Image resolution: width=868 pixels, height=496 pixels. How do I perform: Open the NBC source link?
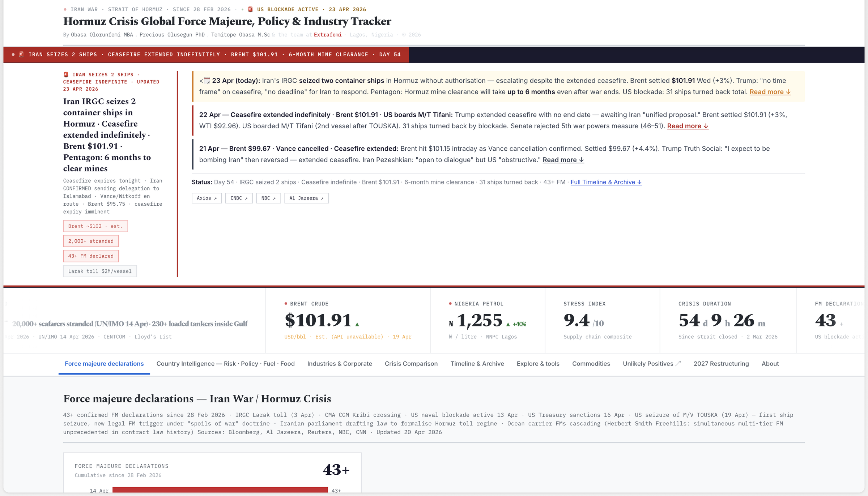[x=268, y=198]
